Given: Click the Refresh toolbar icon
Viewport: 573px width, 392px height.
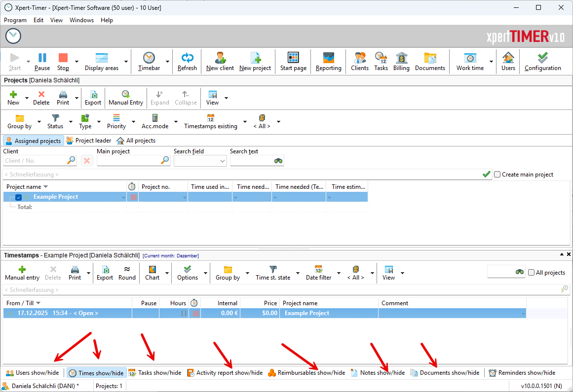Looking at the screenshot, I should [187, 58].
